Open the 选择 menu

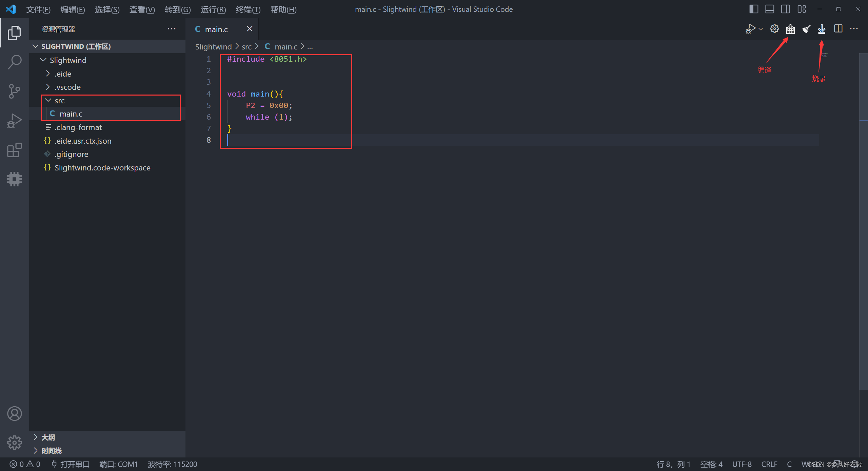(x=107, y=9)
